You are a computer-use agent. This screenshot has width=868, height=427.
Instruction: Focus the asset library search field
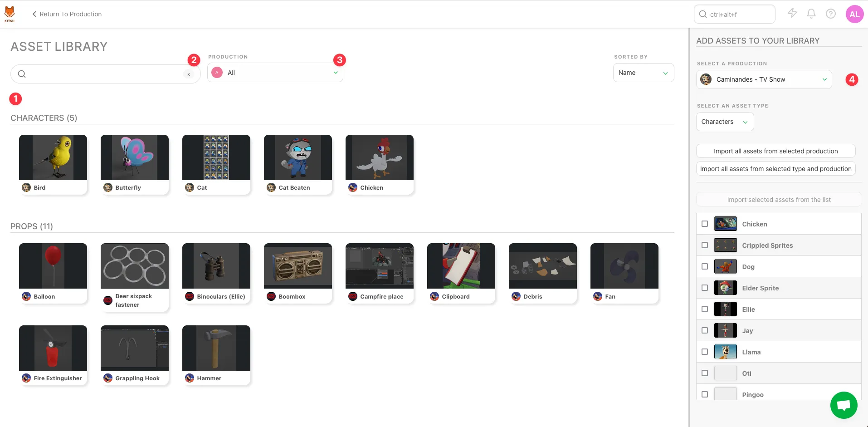106,74
